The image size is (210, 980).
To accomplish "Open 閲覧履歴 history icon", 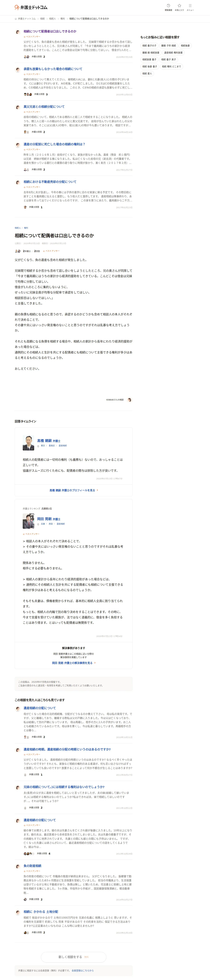I will (x=168, y=7).
